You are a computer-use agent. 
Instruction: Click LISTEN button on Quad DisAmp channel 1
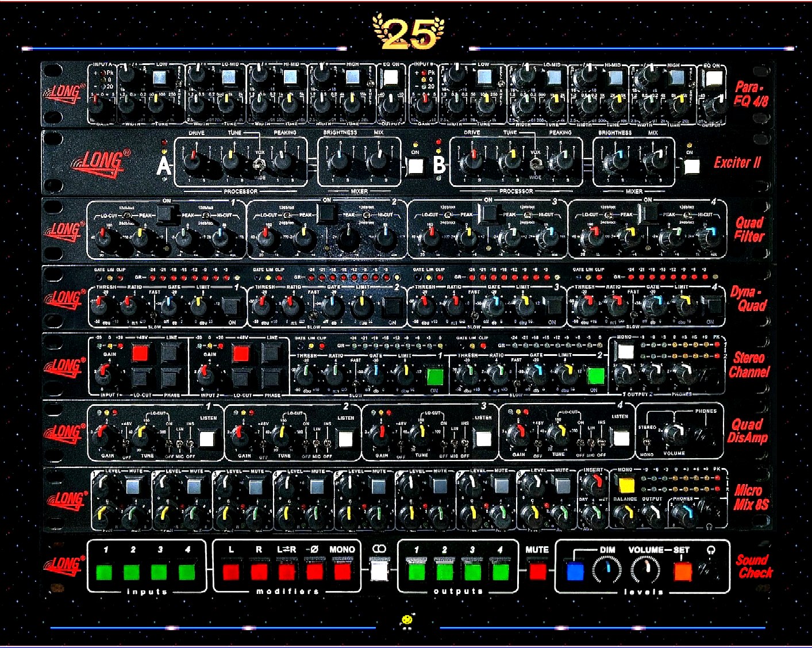coord(207,439)
